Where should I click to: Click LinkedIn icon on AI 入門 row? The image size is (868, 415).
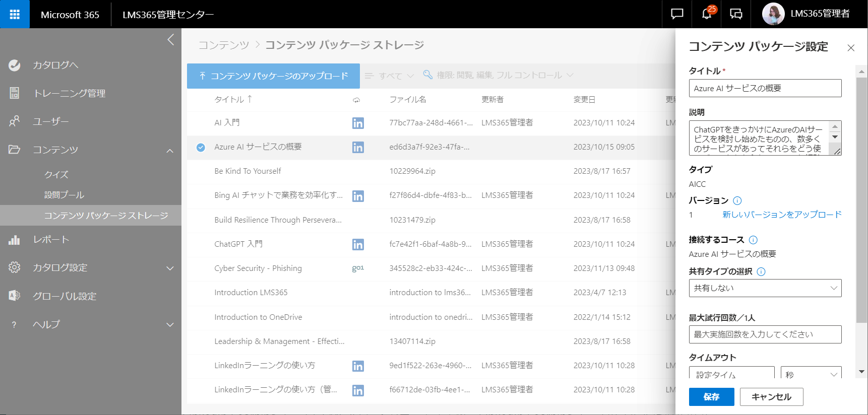[358, 123]
